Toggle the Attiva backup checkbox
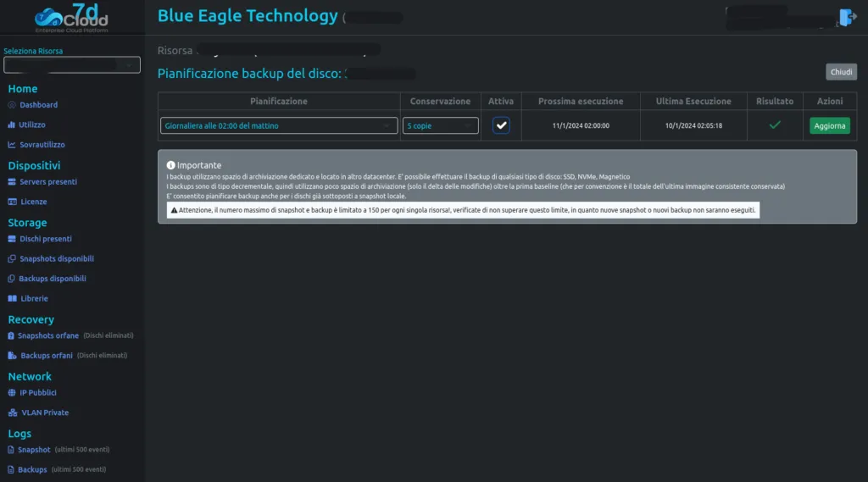This screenshot has width=868, height=482. pos(501,125)
